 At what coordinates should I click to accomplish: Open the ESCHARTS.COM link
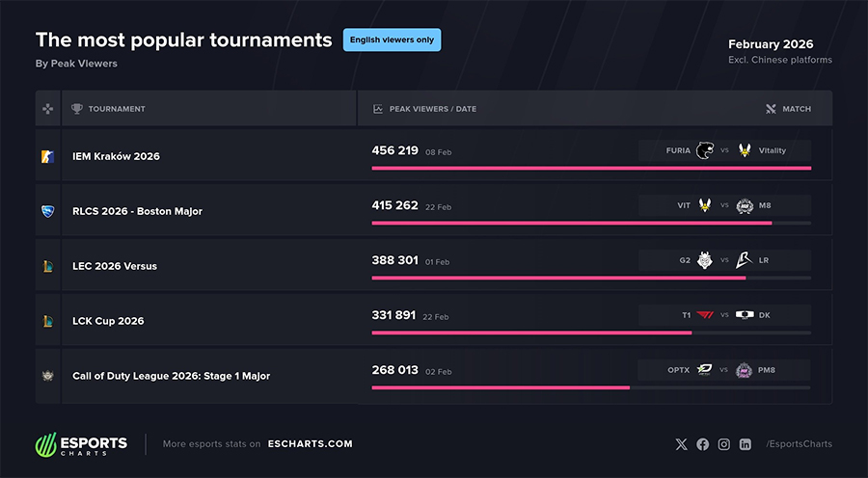(310, 444)
